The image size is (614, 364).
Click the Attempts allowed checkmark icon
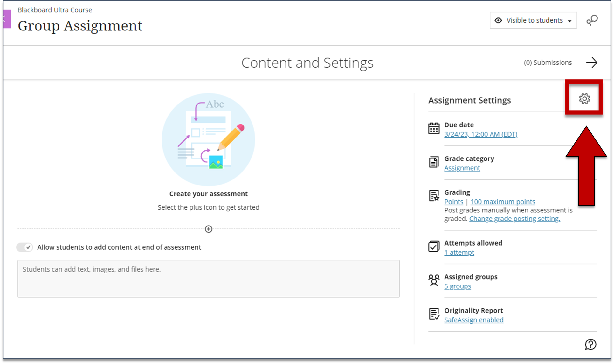pyautogui.click(x=434, y=246)
